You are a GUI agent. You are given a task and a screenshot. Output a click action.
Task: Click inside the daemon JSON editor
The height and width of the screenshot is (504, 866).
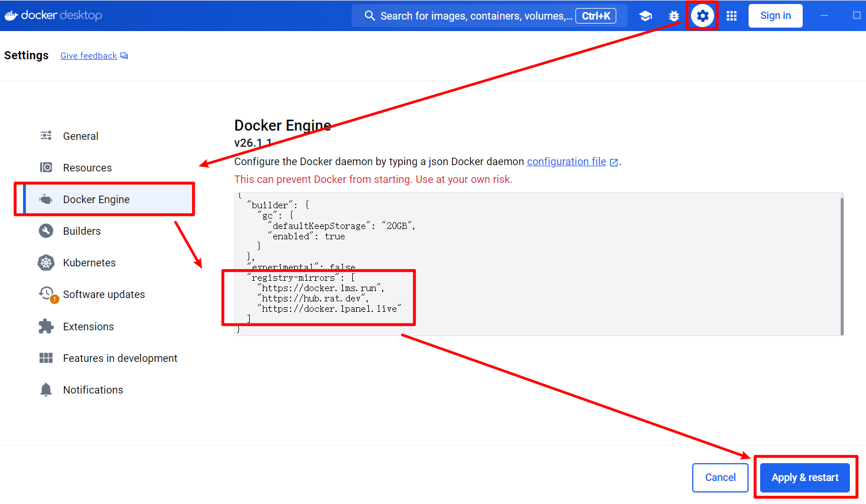click(538, 264)
